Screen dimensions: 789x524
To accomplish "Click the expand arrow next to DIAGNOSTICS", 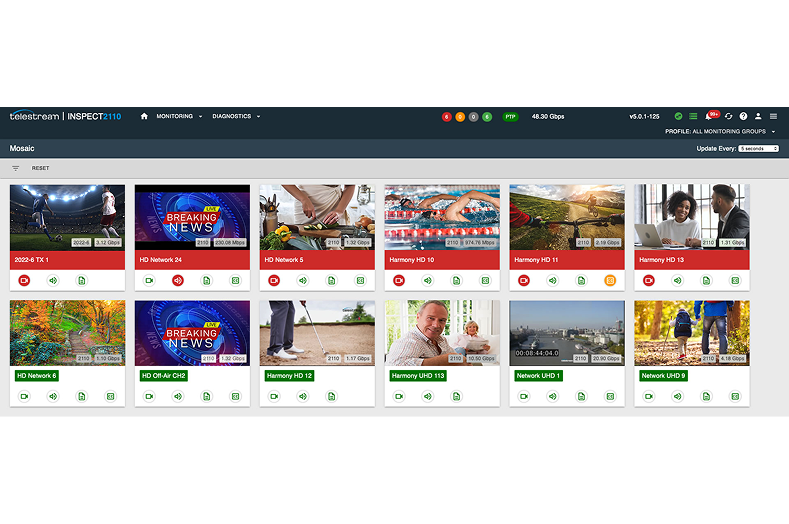I will [259, 116].
